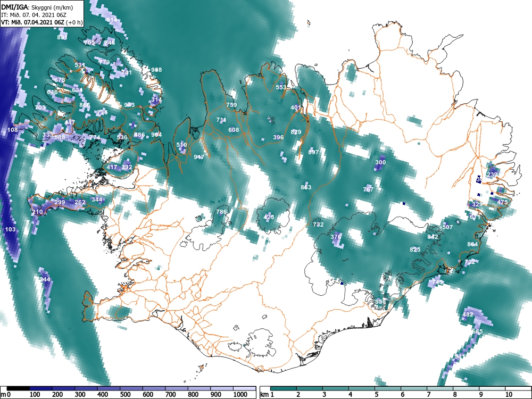Click the '703' visibility value on the map
The height and width of the screenshot is (399, 532).
(40, 107)
